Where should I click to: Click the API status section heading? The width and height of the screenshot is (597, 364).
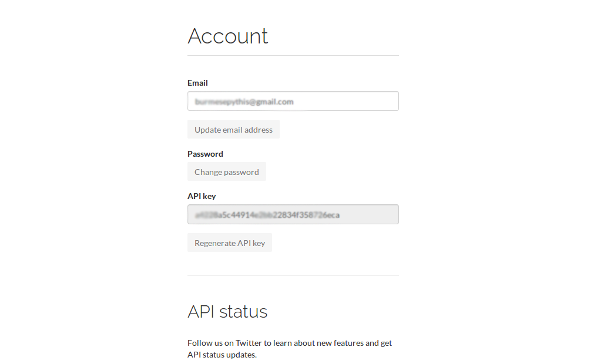227,311
